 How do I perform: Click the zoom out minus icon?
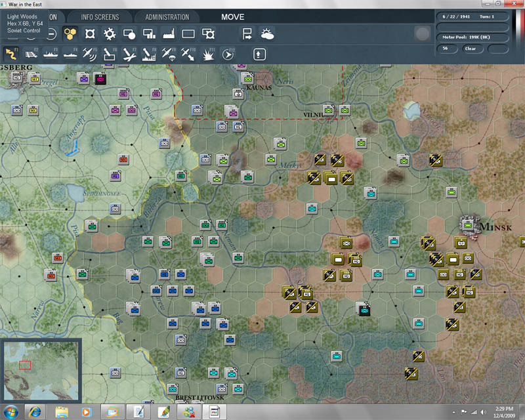click(51, 34)
